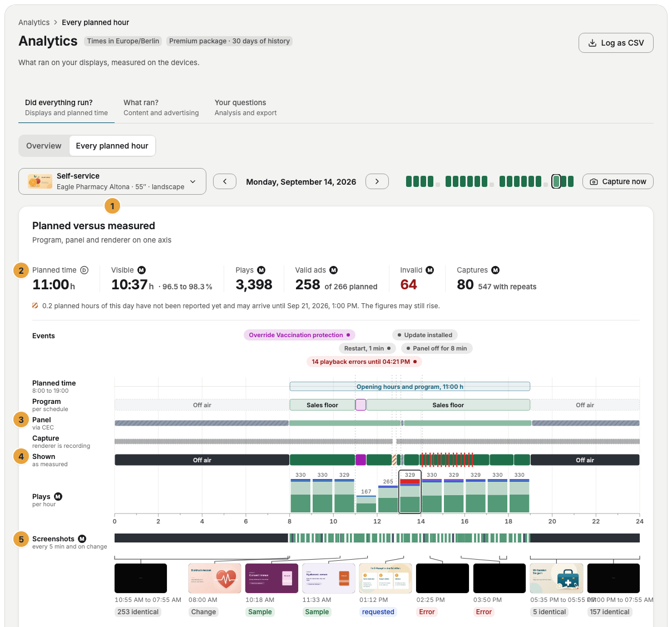Click the purple segment in the Shown row
Image resolution: width=672 pixels, height=627 pixels.
coord(360,460)
